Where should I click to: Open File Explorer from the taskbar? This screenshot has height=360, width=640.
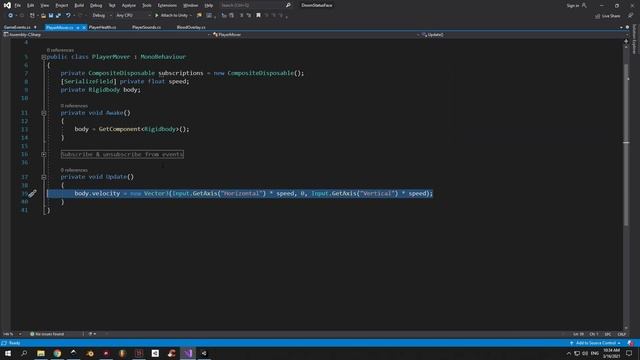[41, 353]
